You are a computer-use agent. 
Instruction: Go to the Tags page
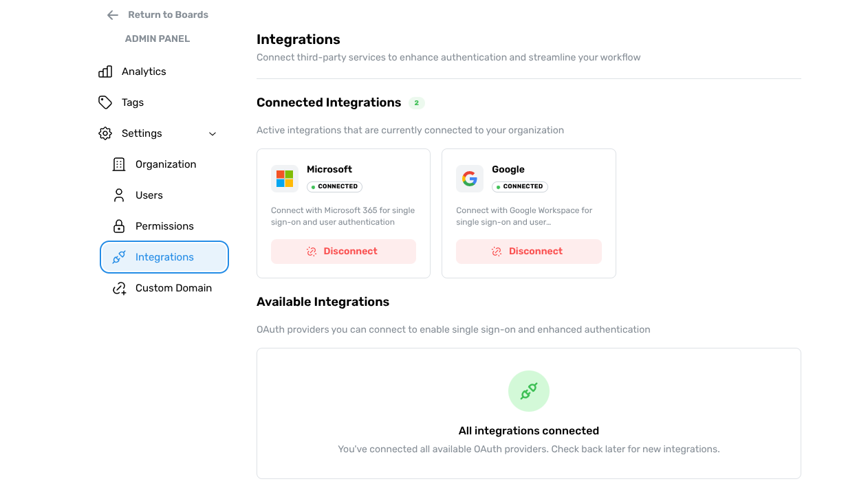tap(133, 102)
